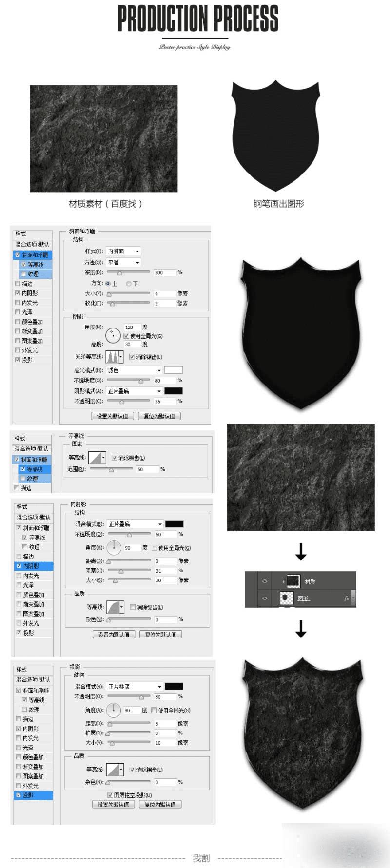The width and height of the screenshot is (390, 868).
Task: Open the 样式 内斜面 dropdown
Action: [x=123, y=251]
